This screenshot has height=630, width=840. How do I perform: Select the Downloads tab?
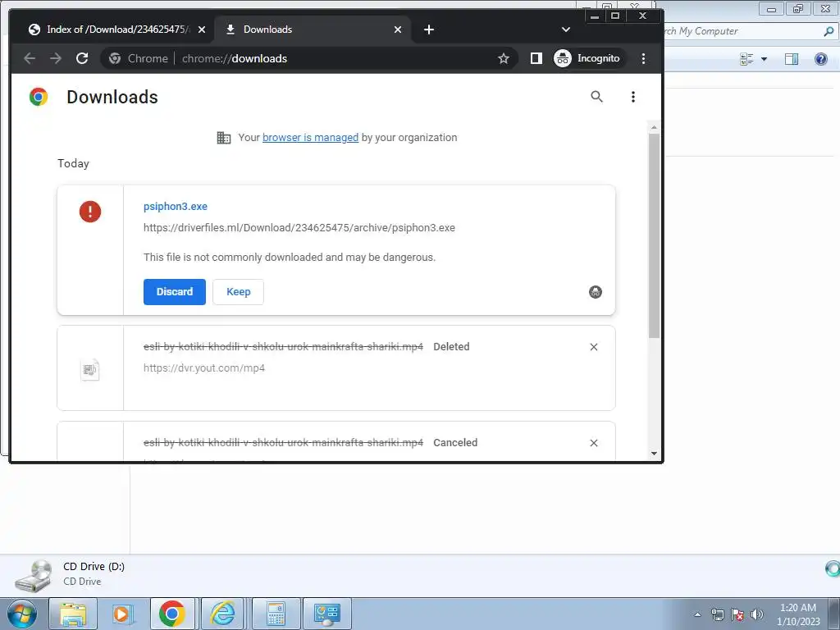313,30
